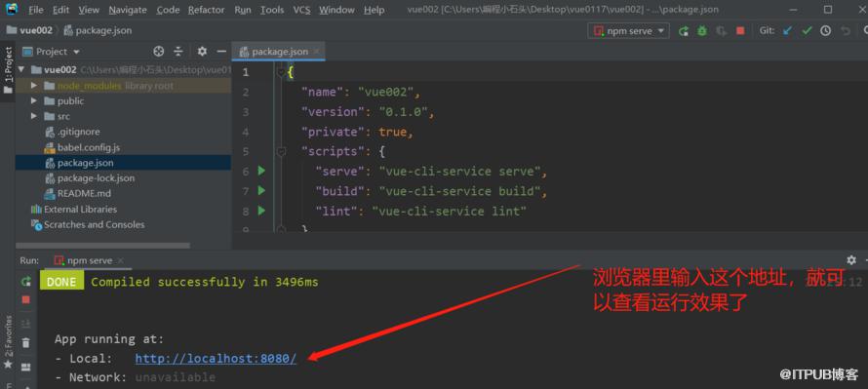Open the Refactor menu
The height and width of the screenshot is (389, 868).
pyautogui.click(x=208, y=10)
